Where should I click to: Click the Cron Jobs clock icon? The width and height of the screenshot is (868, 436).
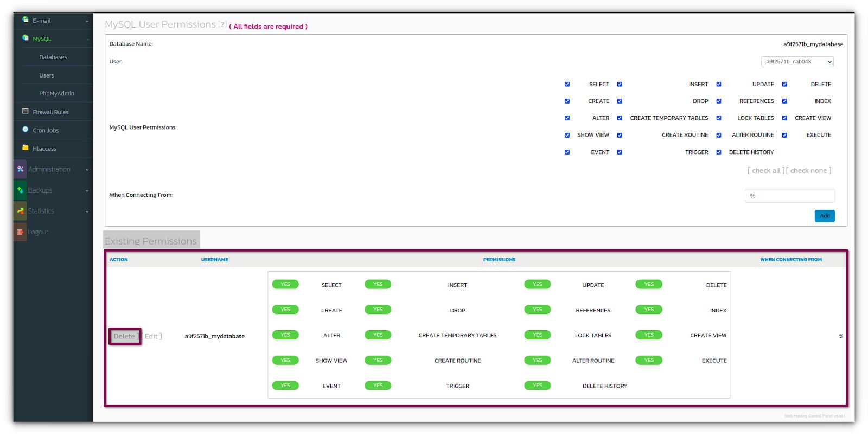pos(25,130)
